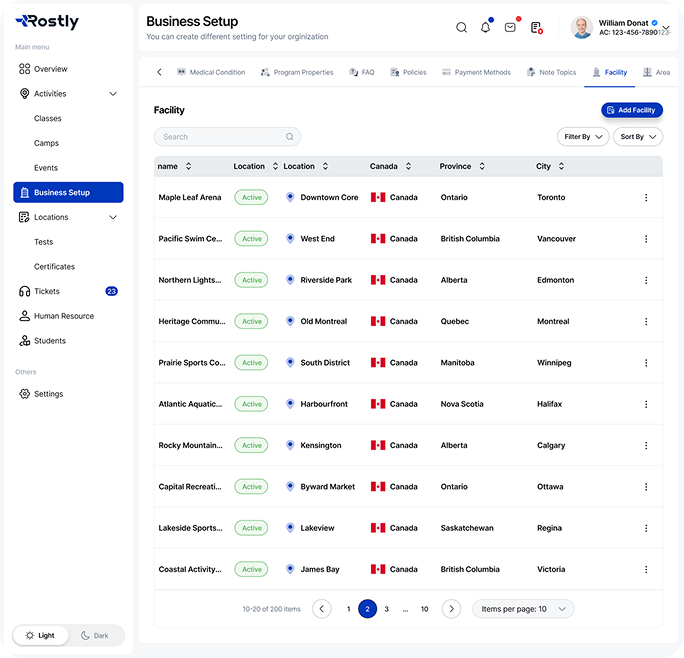Expand the user account chevron
684x658 pixels.
tap(666, 28)
